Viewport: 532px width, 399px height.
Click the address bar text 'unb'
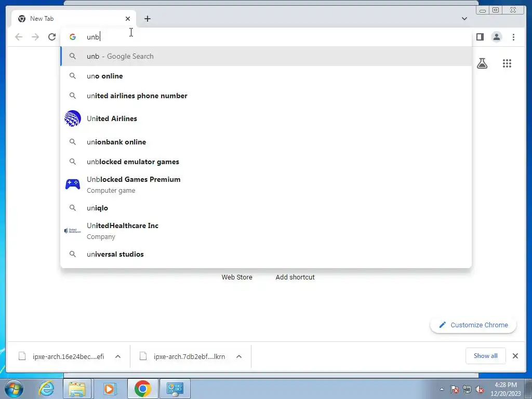coord(93,37)
